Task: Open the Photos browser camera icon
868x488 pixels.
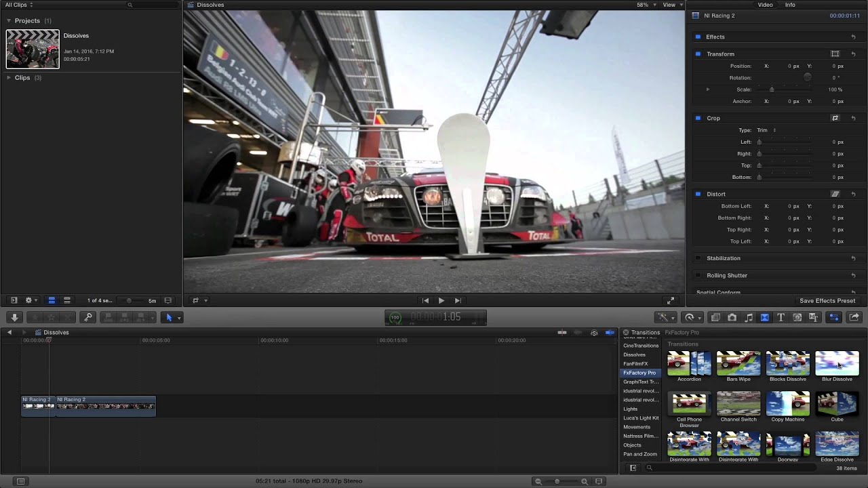Action: pyautogui.click(x=732, y=317)
